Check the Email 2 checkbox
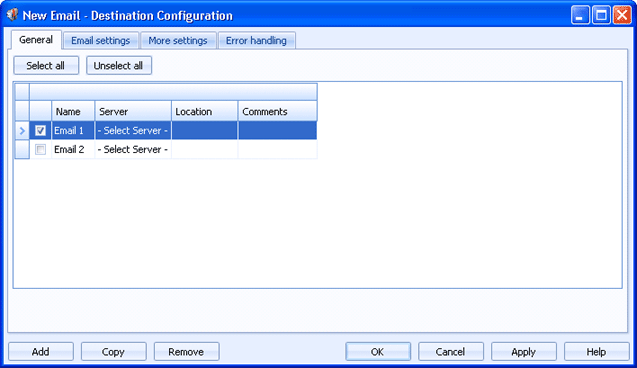This screenshot has width=637, height=368. 40,149
